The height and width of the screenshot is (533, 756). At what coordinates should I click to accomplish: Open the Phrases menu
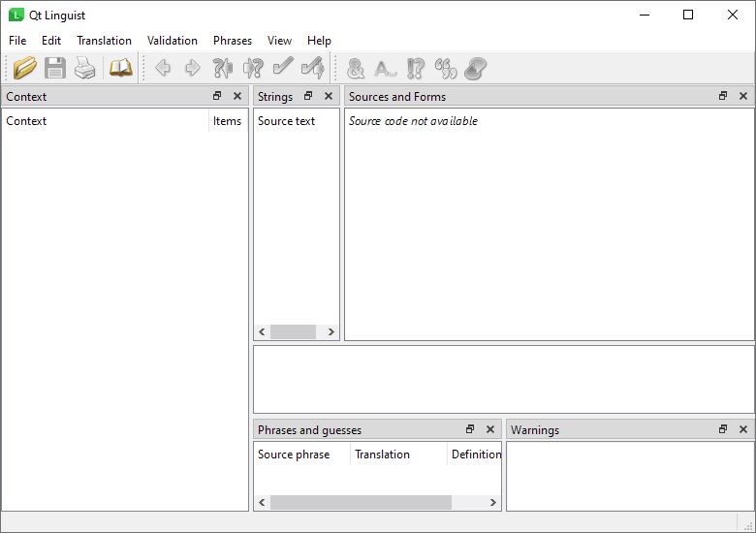tap(233, 41)
